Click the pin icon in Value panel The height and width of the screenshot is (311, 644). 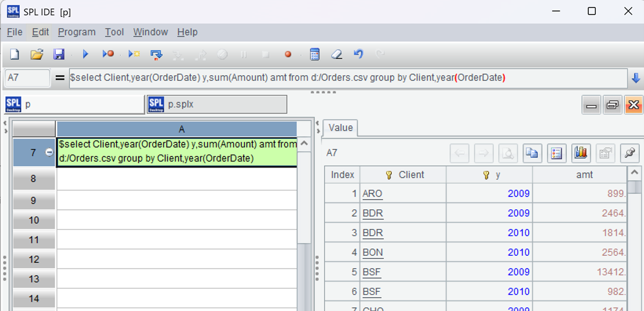click(x=629, y=153)
